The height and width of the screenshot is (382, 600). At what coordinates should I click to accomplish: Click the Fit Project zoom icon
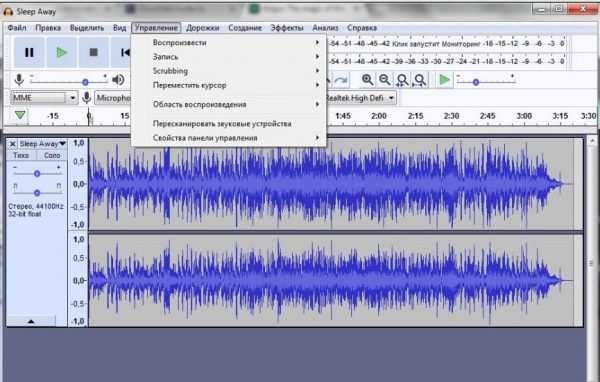click(419, 80)
